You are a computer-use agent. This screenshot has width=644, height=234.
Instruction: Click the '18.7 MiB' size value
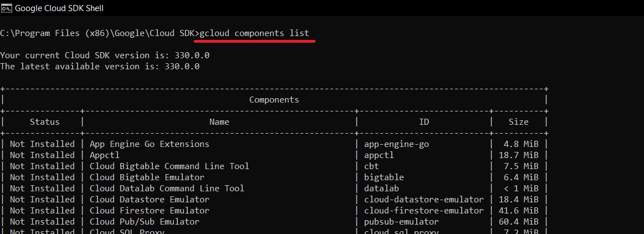point(518,155)
